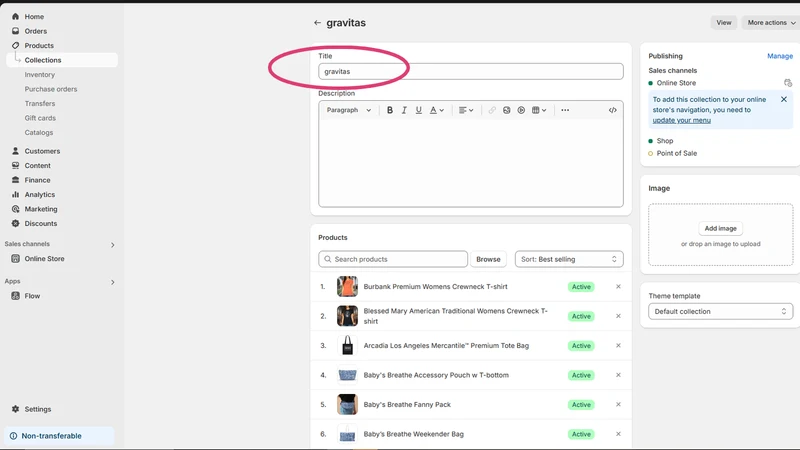Viewport: 800px width, 450px height.
Task: Remove Baby's Breathe Weekender Bag
Action: [x=618, y=434]
